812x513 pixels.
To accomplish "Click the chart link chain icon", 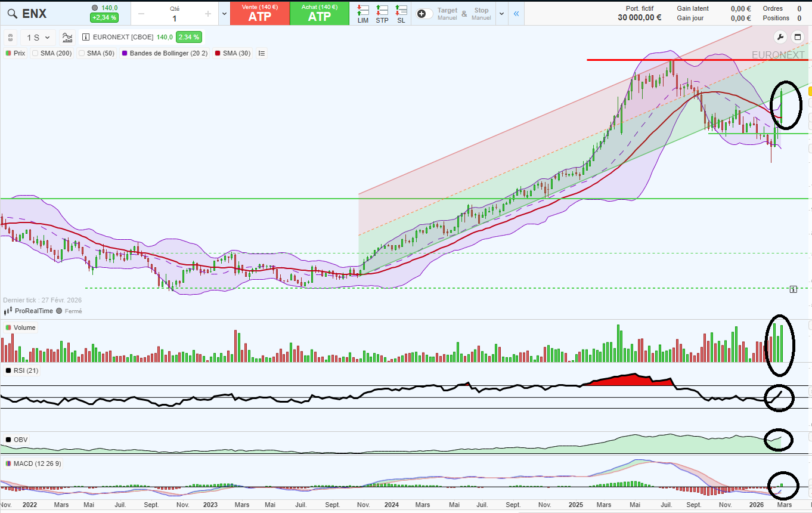I will 10,37.
